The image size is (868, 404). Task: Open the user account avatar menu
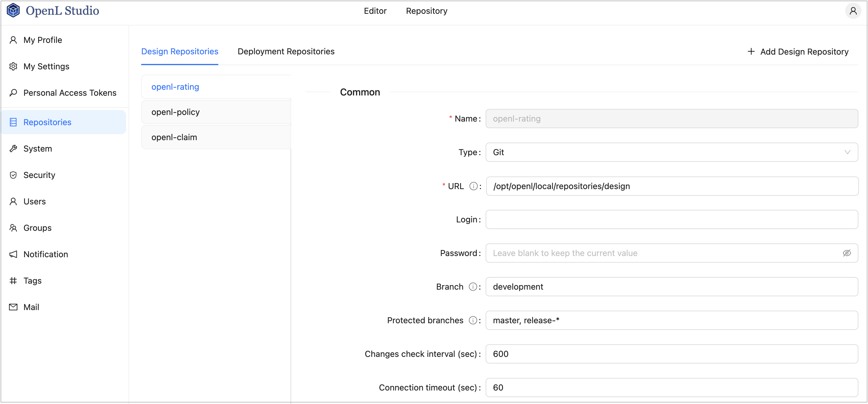coord(853,11)
